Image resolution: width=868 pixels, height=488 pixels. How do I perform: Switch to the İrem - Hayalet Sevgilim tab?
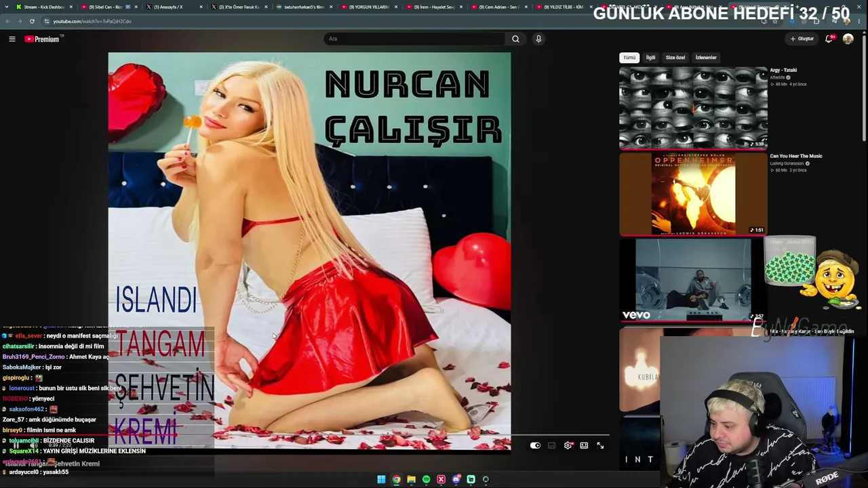coord(433,7)
